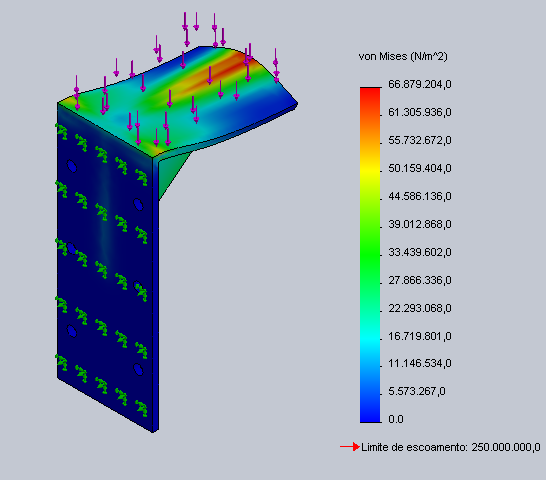
Task: Click the red top of the color legend bar
Action: (370, 93)
